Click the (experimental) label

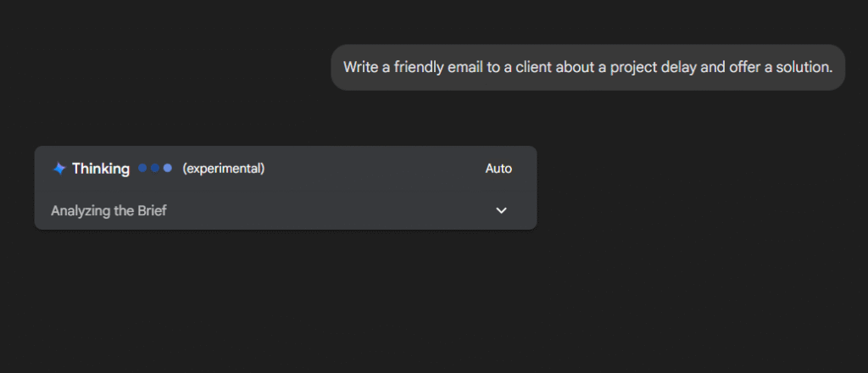(x=224, y=168)
